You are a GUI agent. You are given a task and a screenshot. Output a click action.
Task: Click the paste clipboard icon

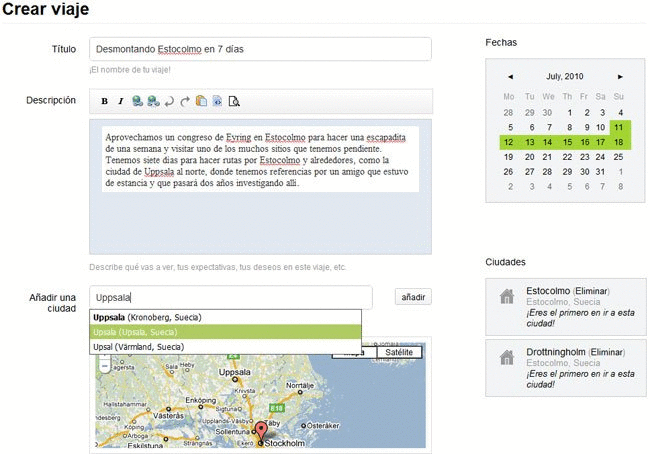[201, 101]
